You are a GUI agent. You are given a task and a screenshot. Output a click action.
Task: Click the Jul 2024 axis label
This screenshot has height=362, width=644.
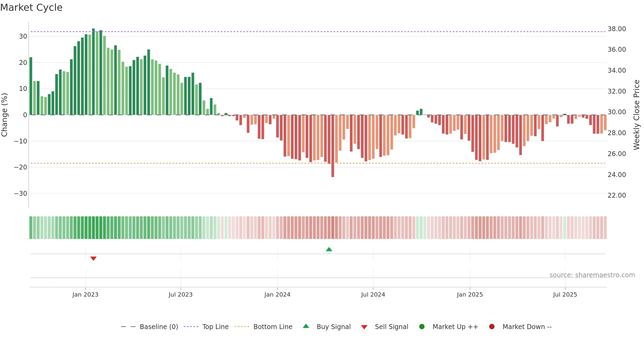tap(373, 295)
